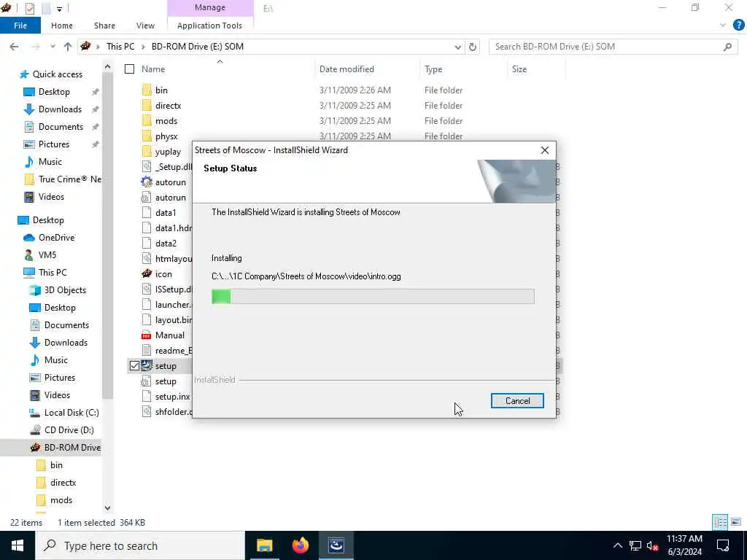Viewport: 747px width, 560px height.
Task: Switch to the Share ribbon tab
Action: 104,26
